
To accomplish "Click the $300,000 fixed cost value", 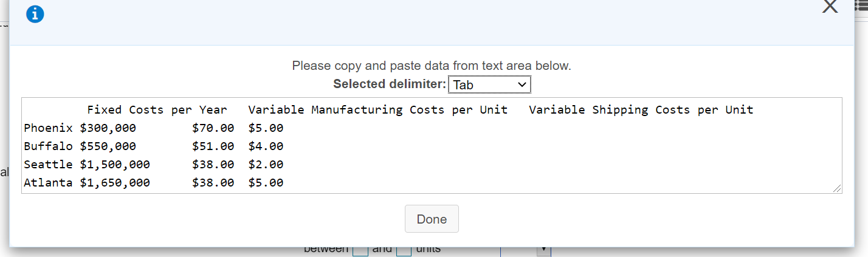I will (108, 128).
